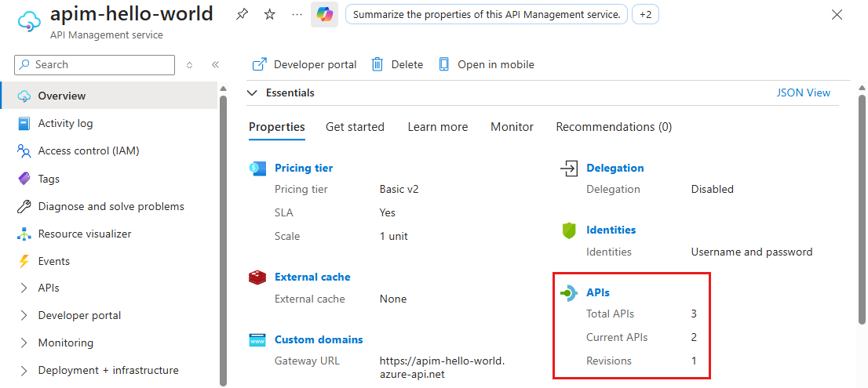Select the 'Basic v2' pricing tier value
The height and width of the screenshot is (388, 868).
tap(399, 190)
